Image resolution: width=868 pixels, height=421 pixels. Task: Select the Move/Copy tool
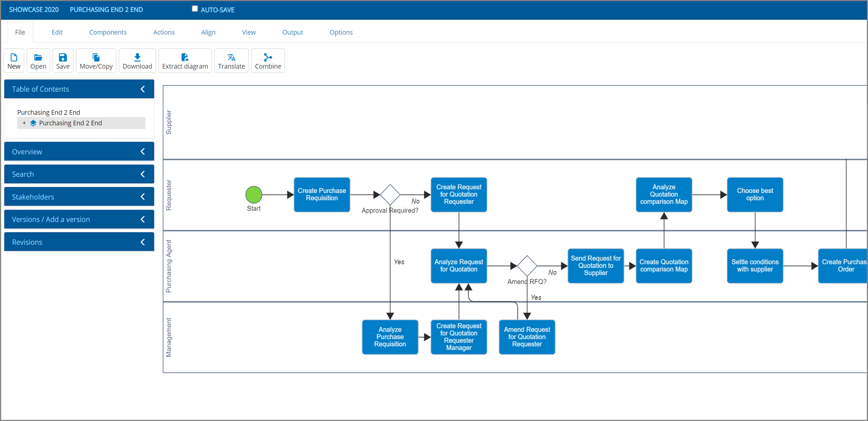point(96,61)
